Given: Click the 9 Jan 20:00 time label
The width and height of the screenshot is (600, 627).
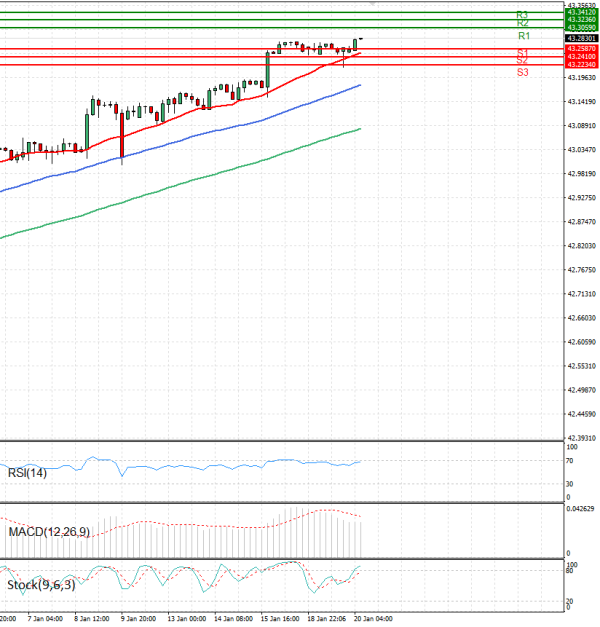Looking at the screenshot, I should (x=136, y=619).
